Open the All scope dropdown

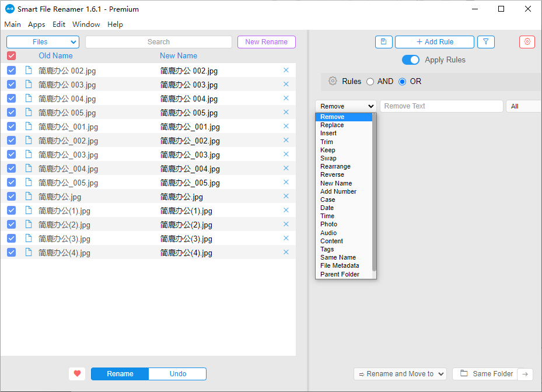(x=523, y=106)
